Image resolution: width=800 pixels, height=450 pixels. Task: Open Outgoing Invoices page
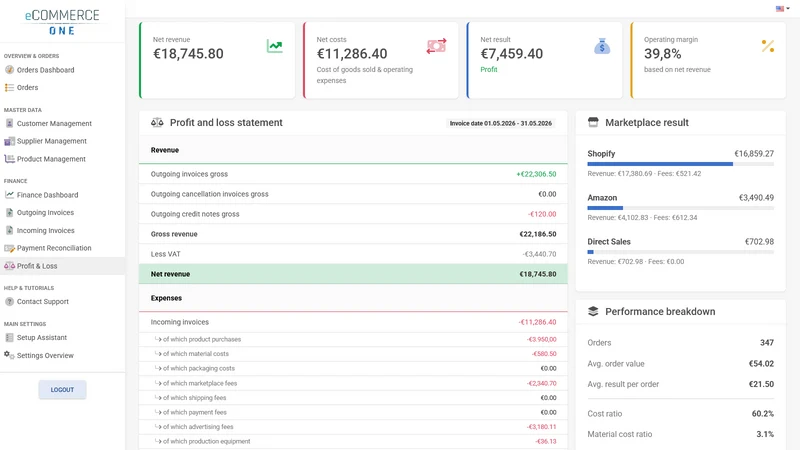(x=45, y=213)
